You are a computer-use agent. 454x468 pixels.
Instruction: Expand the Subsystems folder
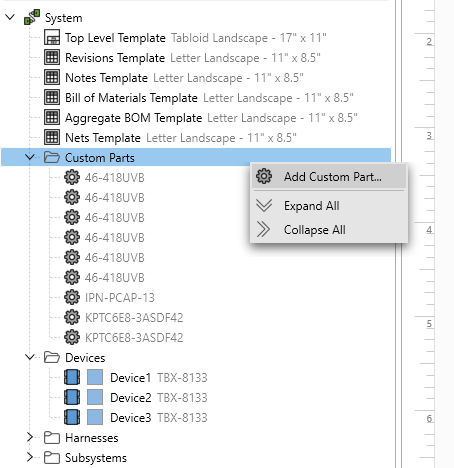(30, 457)
